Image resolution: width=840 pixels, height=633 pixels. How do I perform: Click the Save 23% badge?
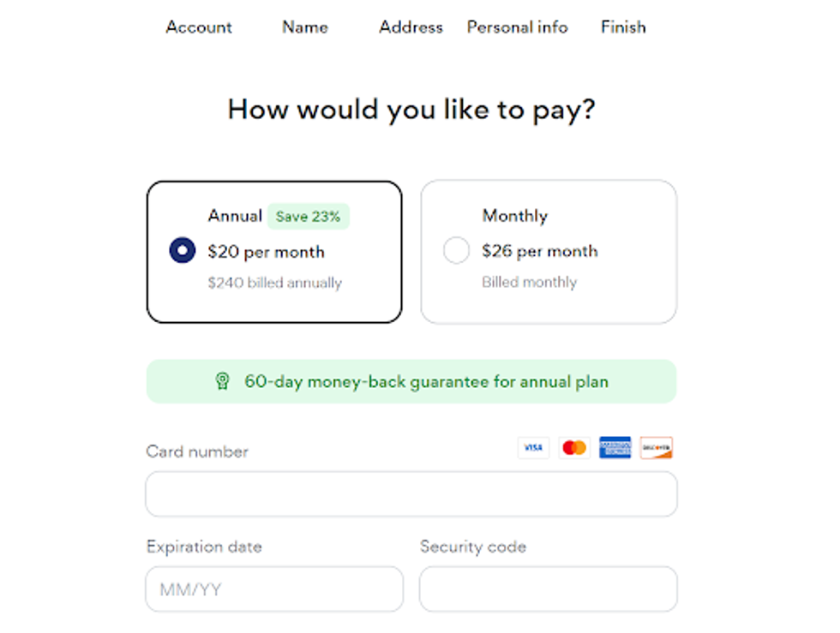click(308, 217)
